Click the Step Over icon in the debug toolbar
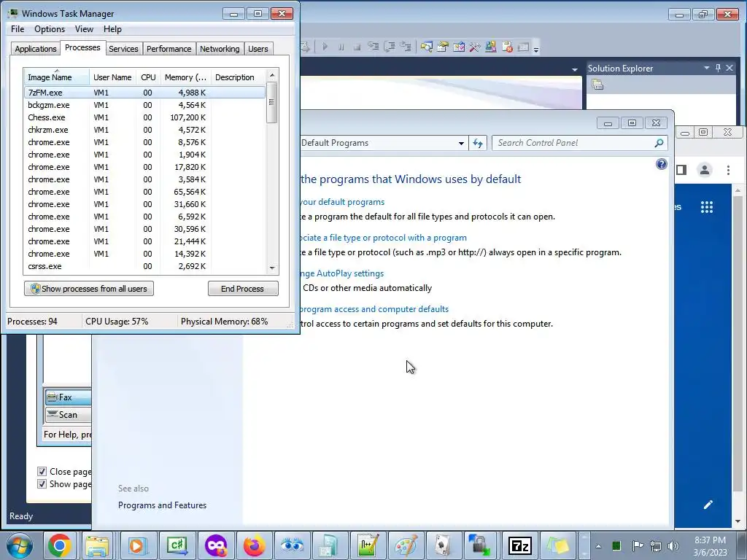This screenshot has height=560, width=747. pos(390,47)
